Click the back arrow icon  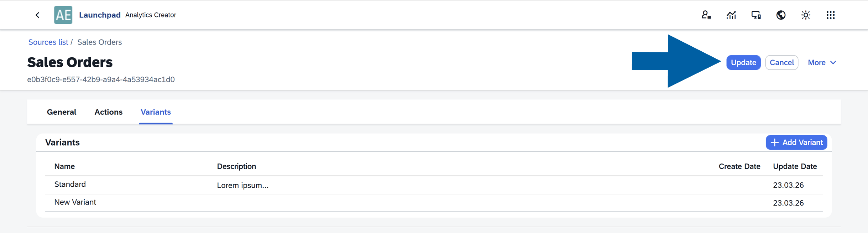coord(37,15)
